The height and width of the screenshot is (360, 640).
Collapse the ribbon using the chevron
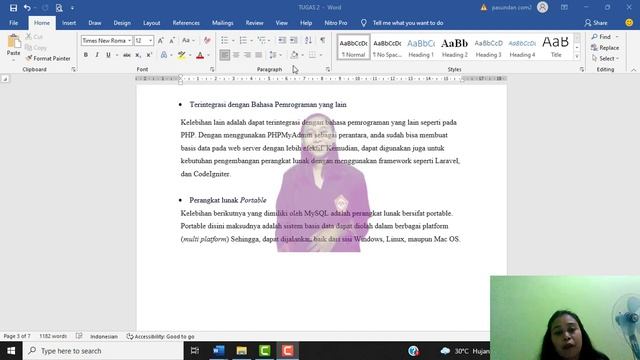633,70
